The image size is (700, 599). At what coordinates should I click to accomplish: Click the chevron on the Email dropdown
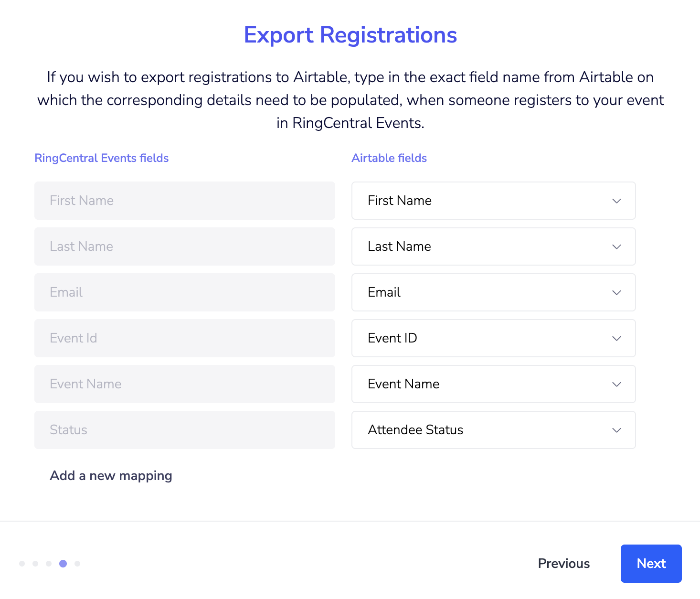tap(616, 293)
